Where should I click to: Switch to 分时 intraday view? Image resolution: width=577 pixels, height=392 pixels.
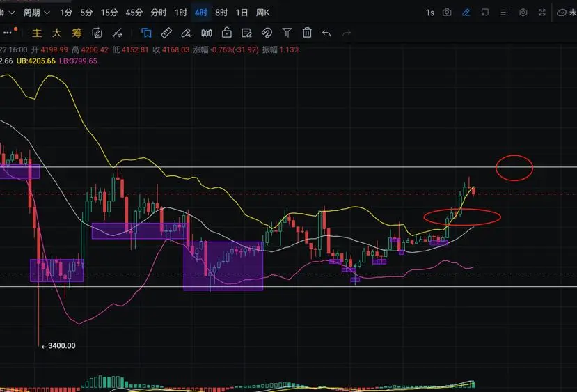[x=159, y=13]
